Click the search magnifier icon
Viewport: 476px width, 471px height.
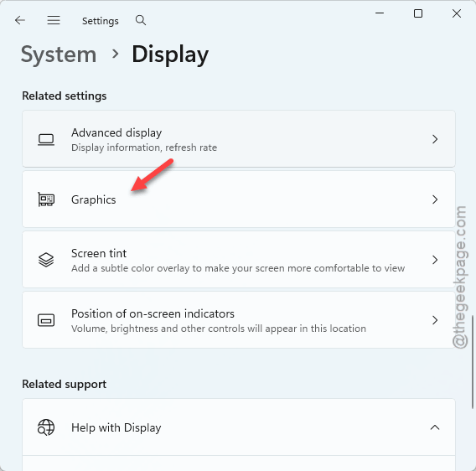(141, 20)
